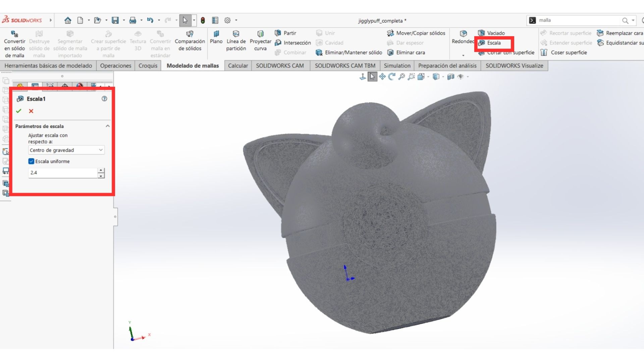
Task: Open Escala1 help question mark
Action: pos(104,99)
